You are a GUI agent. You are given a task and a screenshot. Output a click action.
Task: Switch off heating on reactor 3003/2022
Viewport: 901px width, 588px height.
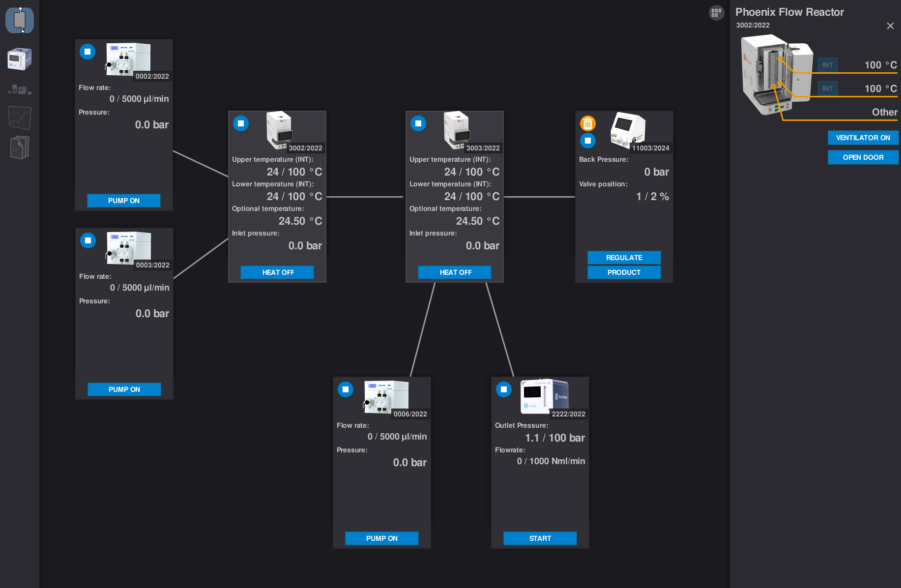(x=455, y=272)
